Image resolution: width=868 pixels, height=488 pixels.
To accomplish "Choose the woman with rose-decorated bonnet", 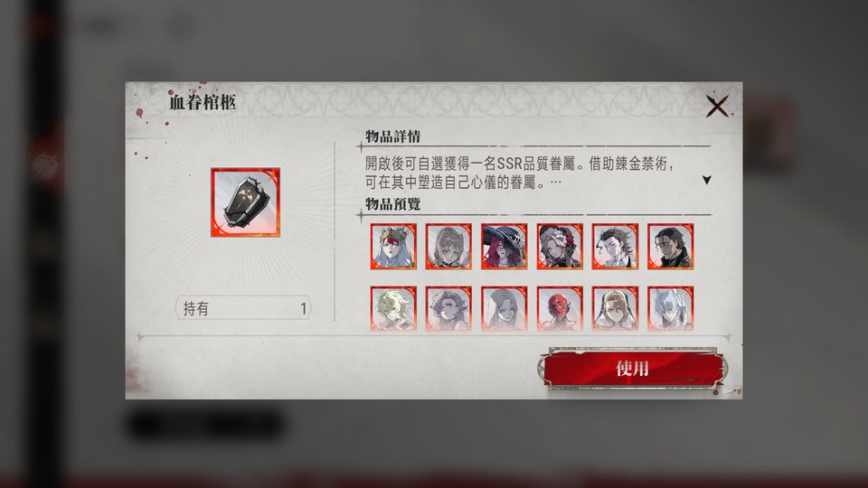I will coord(560,246).
